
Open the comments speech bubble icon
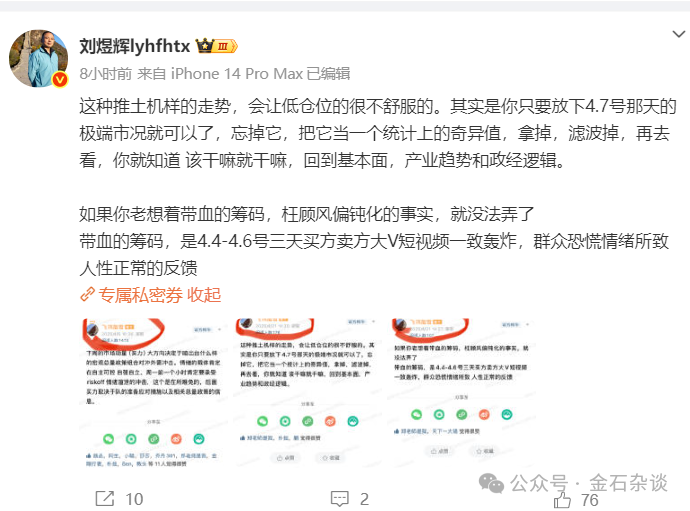pos(340,499)
